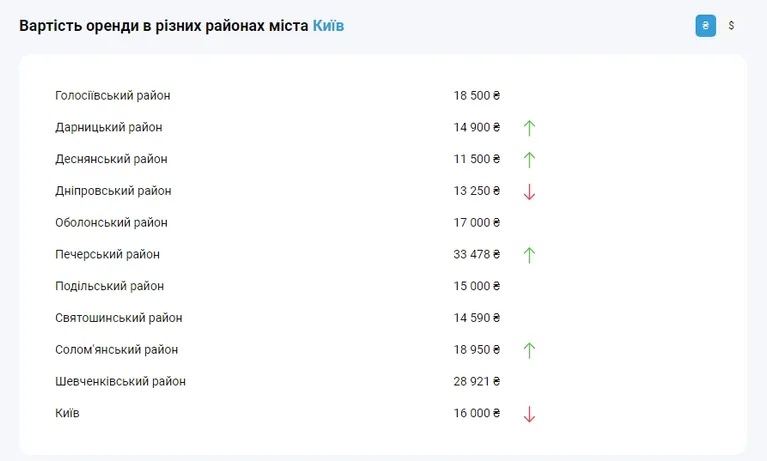Click red down arrow for Дніпровський район
This screenshot has width=767, height=461.
click(529, 191)
